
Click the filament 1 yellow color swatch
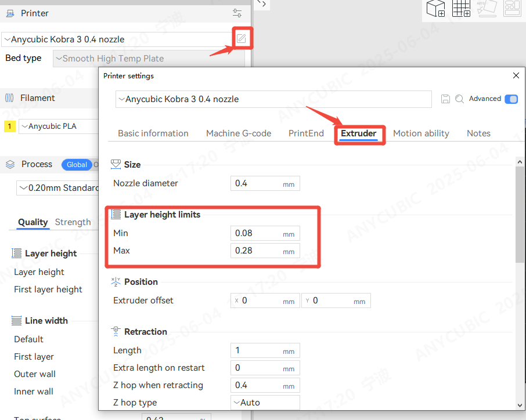point(10,126)
